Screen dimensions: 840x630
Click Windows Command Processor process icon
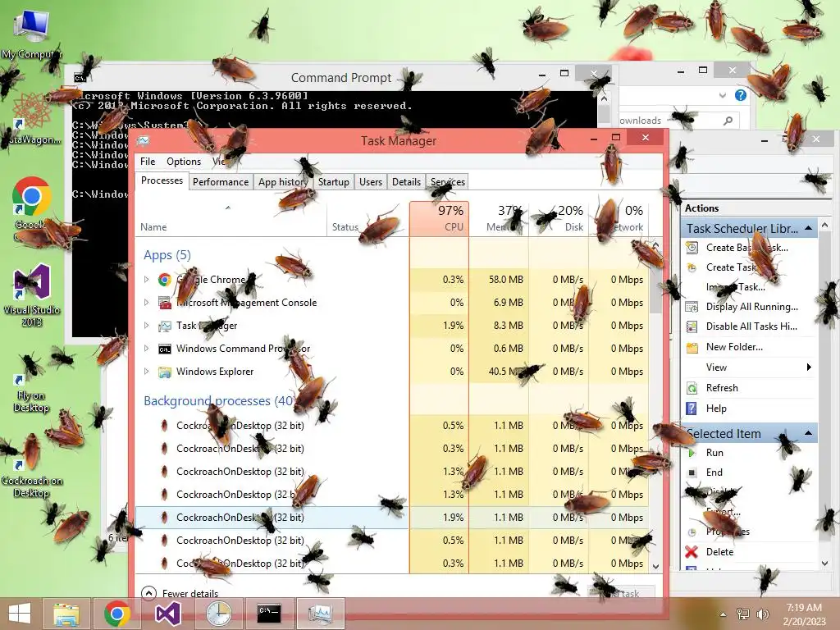point(164,349)
